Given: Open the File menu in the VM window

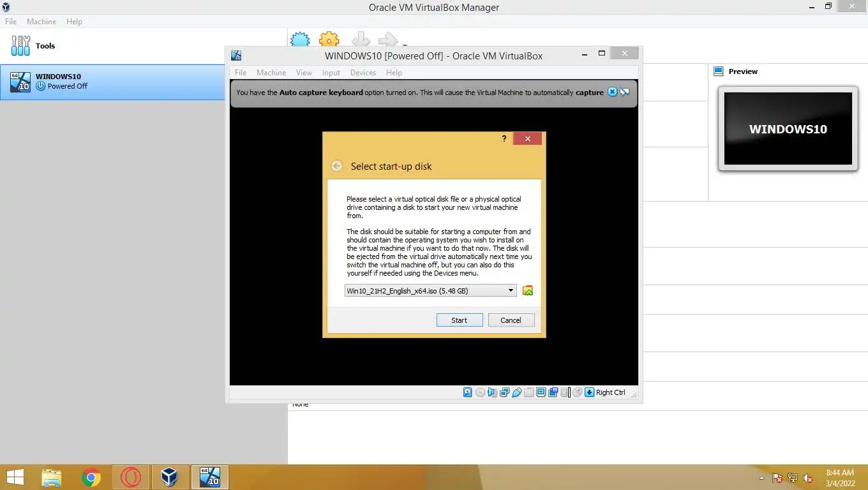Looking at the screenshot, I should pos(241,73).
